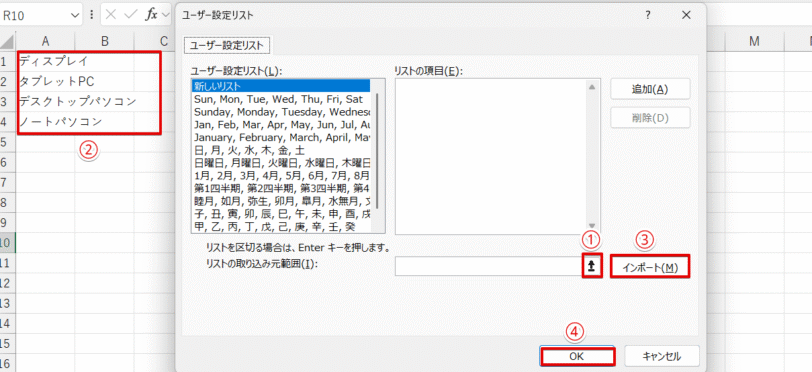Select column A header
812x372 pixels.
click(x=46, y=41)
